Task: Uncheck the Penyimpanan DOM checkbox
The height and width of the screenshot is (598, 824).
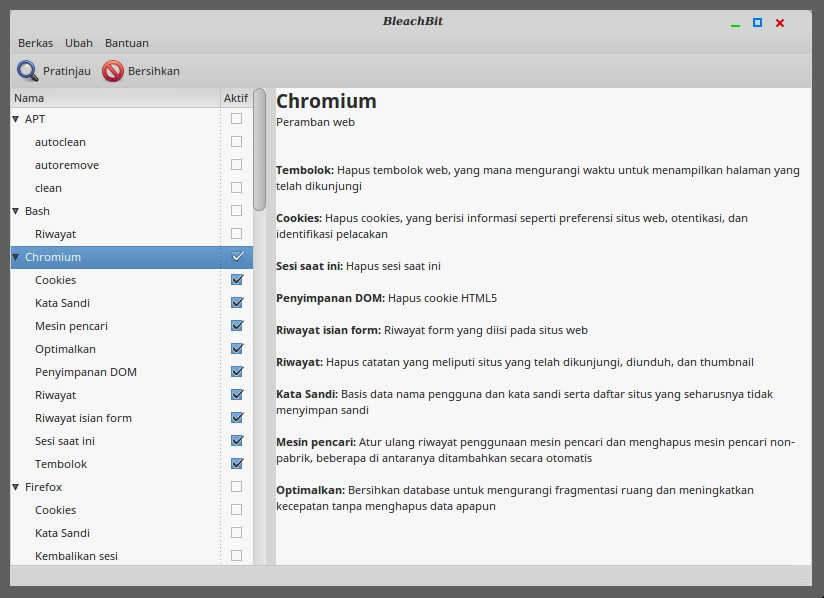Action: point(238,372)
